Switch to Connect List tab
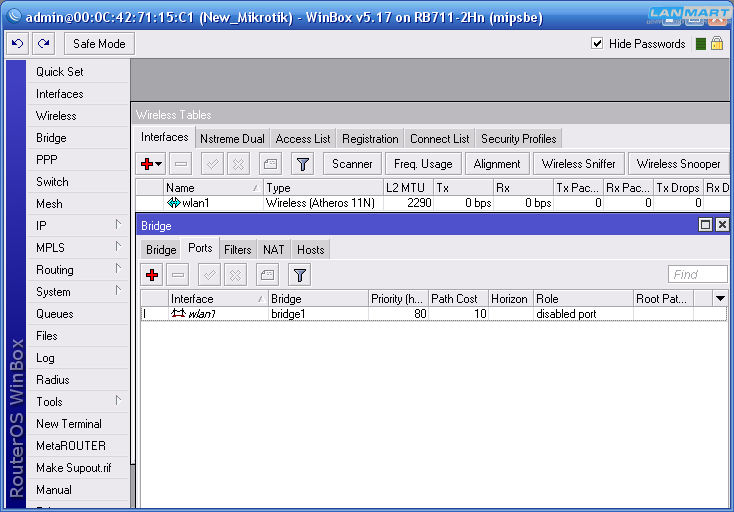Image resolution: width=734 pixels, height=512 pixels. (440, 139)
